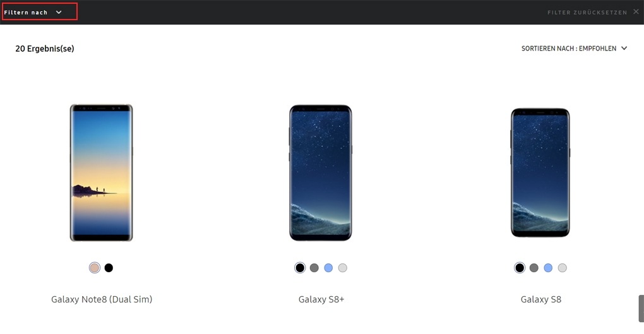Reset filters via Filter zurücksetzen
644x334 pixels.
(587, 13)
